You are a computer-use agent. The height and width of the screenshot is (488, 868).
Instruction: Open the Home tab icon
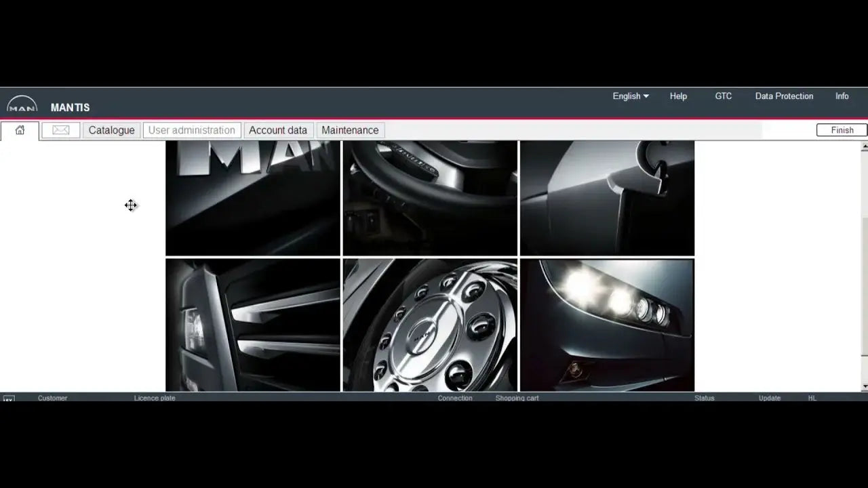coord(20,130)
